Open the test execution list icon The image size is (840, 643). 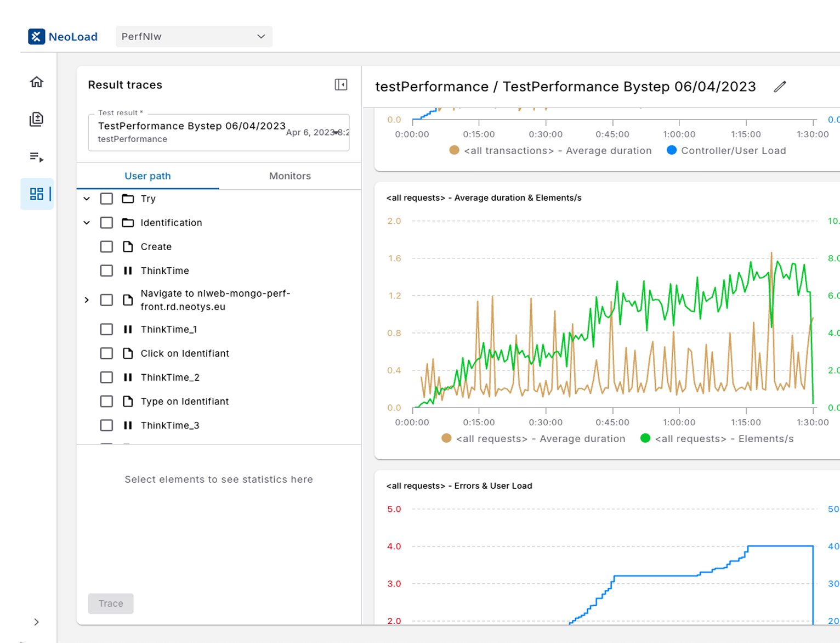pos(36,157)
